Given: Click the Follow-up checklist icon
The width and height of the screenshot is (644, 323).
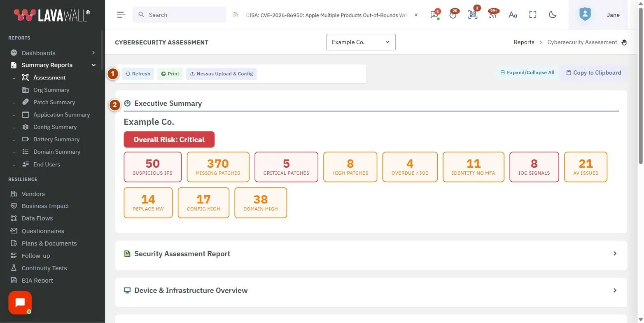Looking at the screenshot, I should [14, 255].
